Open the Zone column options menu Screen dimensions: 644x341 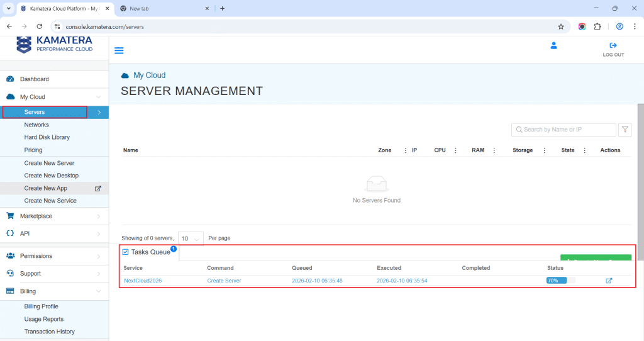[x=406, y=150]
